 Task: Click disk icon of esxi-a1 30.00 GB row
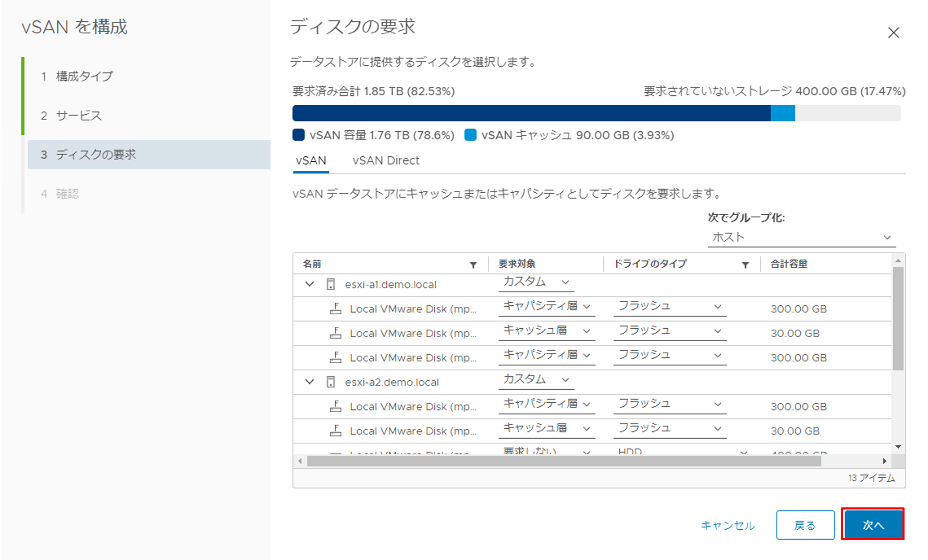(x=336, y=333)
